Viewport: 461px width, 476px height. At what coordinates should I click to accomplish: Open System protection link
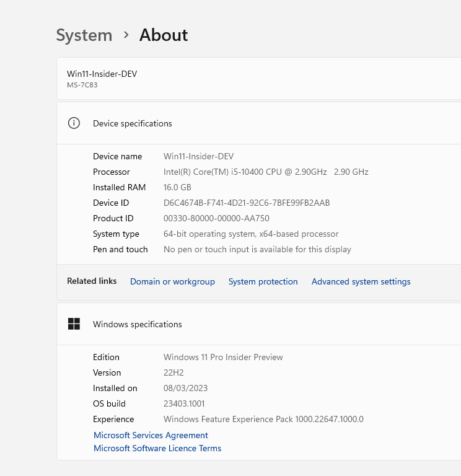[x=263, y=281]
